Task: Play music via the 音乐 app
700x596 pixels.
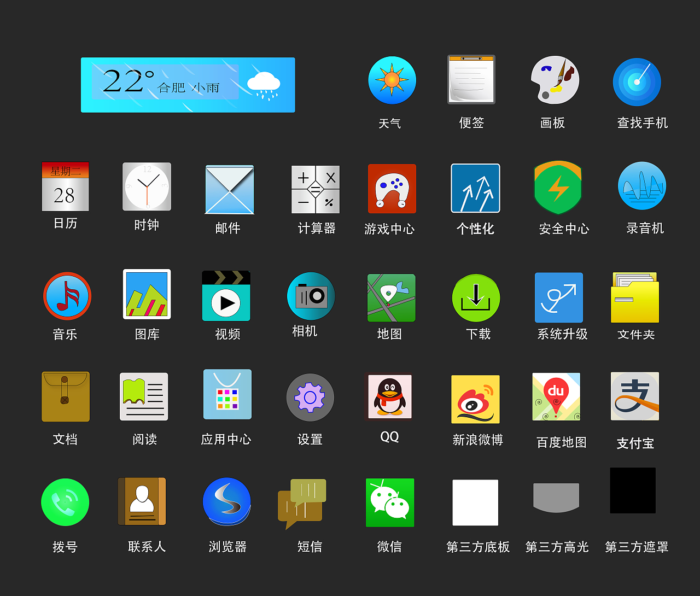Action: 65,295
